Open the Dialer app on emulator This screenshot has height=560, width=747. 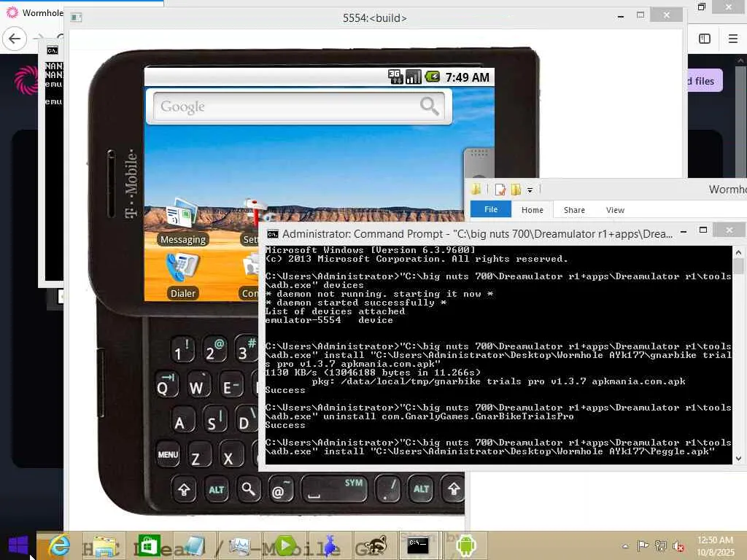click(183, 276)
